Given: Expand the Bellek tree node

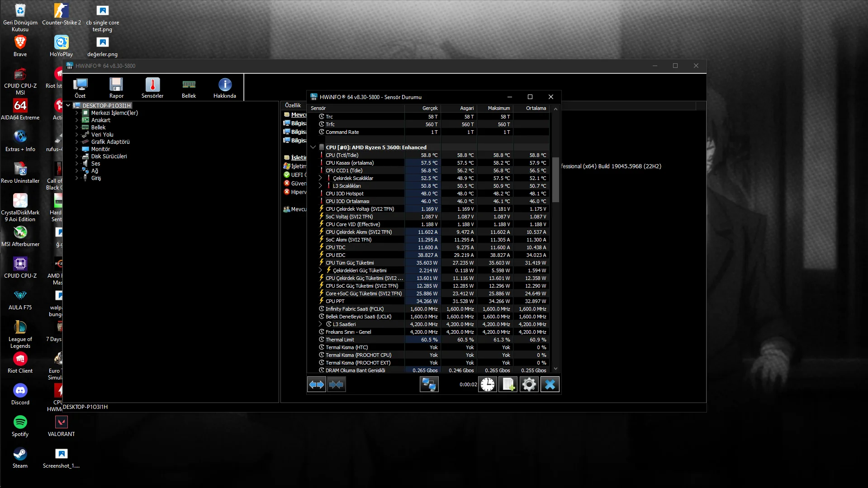Looking at the screenshot, I should [x=77, y=128].
